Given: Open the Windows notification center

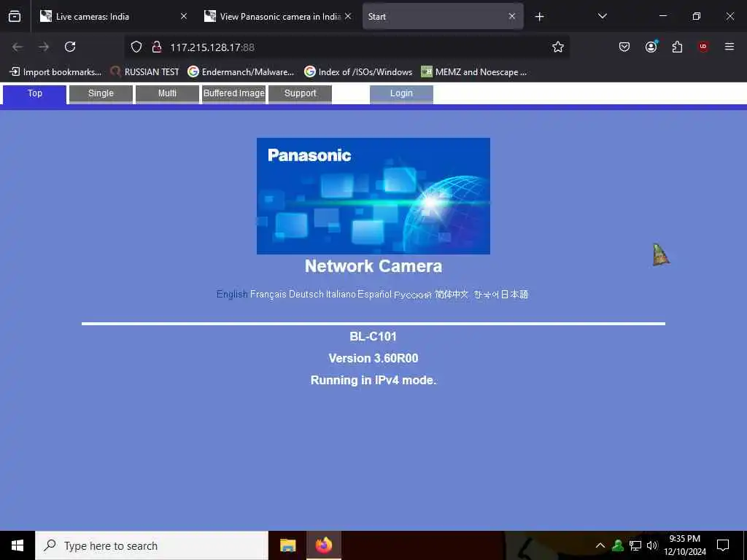Looking at the screenshot, I should [x=723, y=545].
